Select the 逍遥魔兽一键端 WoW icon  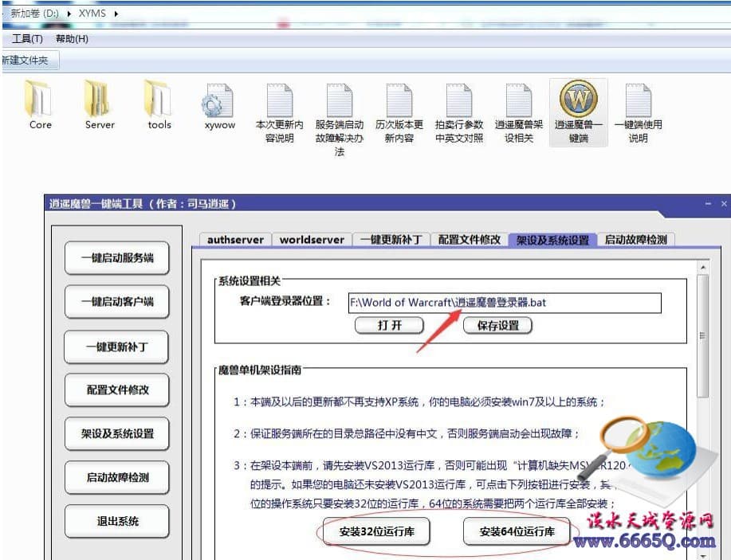point(578,112)
